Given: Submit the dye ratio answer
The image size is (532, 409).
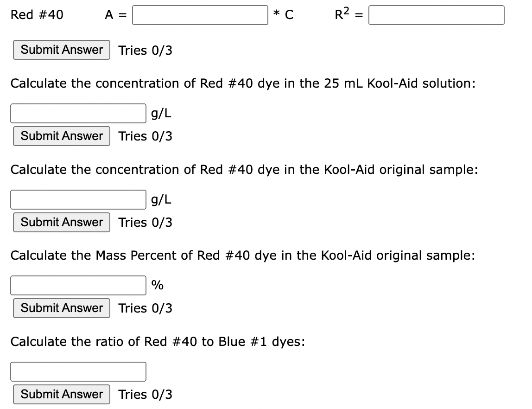Looking at the screenshot, I should point(62,395).
